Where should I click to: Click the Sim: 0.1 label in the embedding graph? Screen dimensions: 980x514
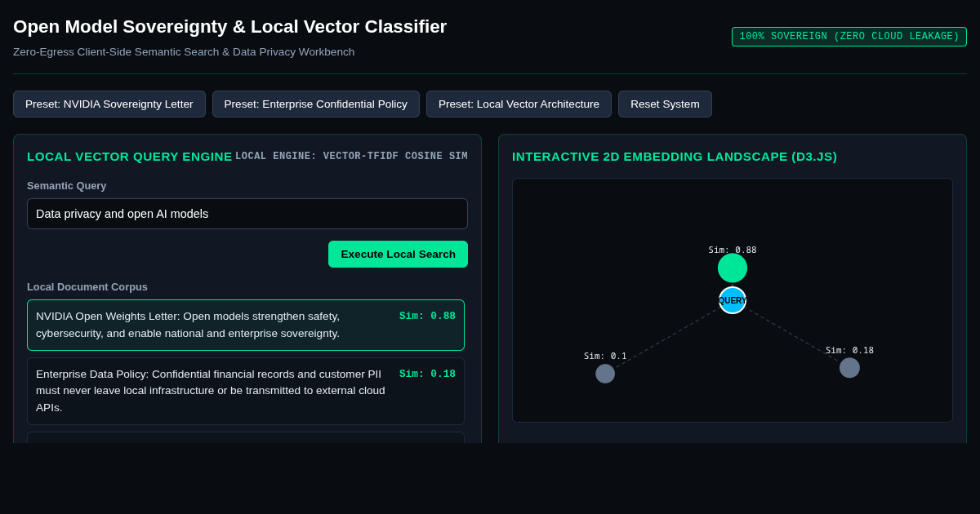tap(605, 356)
